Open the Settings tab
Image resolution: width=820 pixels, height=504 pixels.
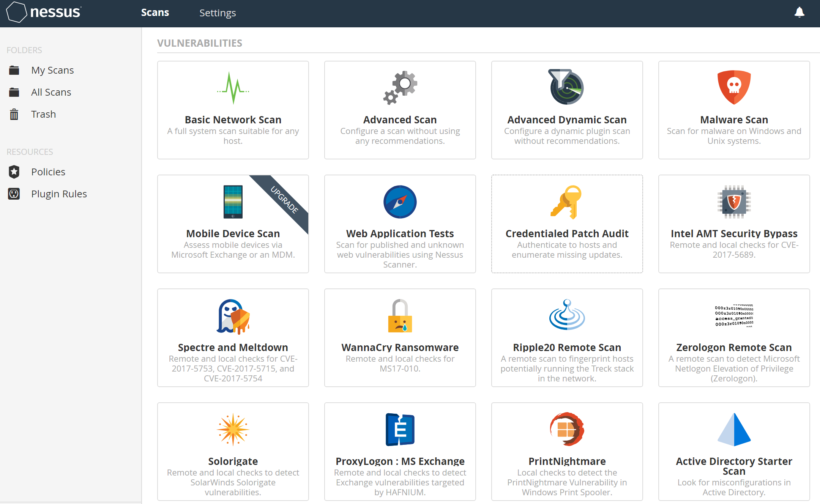(x=218, y=13)
